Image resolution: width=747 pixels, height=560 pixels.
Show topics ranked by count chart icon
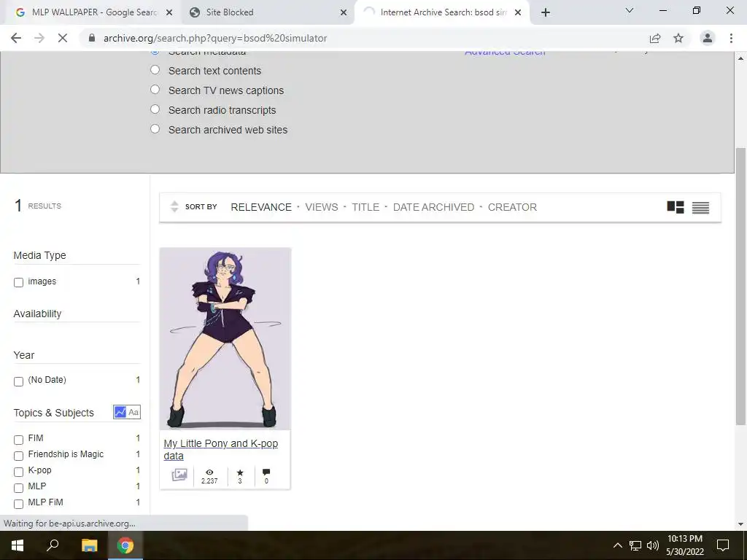[x=120, y=412]
